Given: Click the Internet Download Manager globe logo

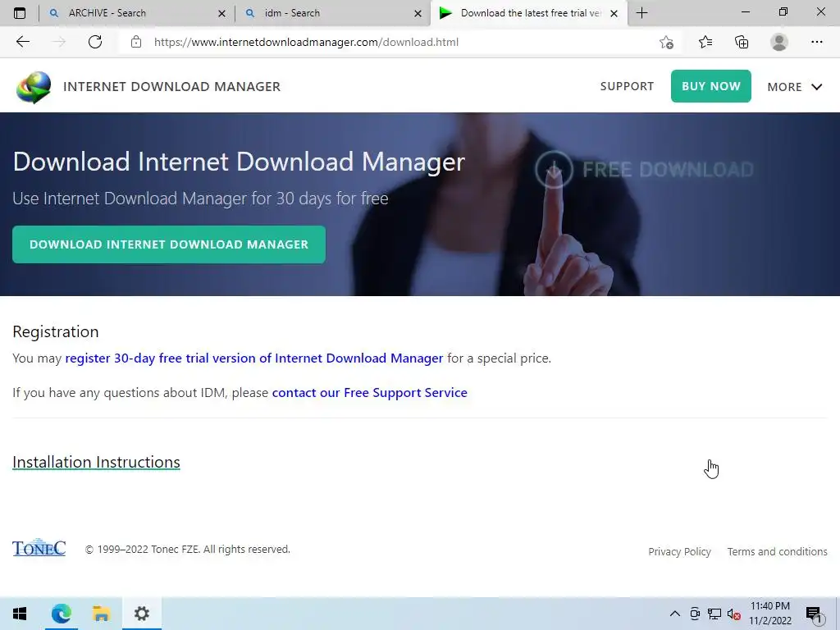Looking at the screenshot, I should [34, 87].
